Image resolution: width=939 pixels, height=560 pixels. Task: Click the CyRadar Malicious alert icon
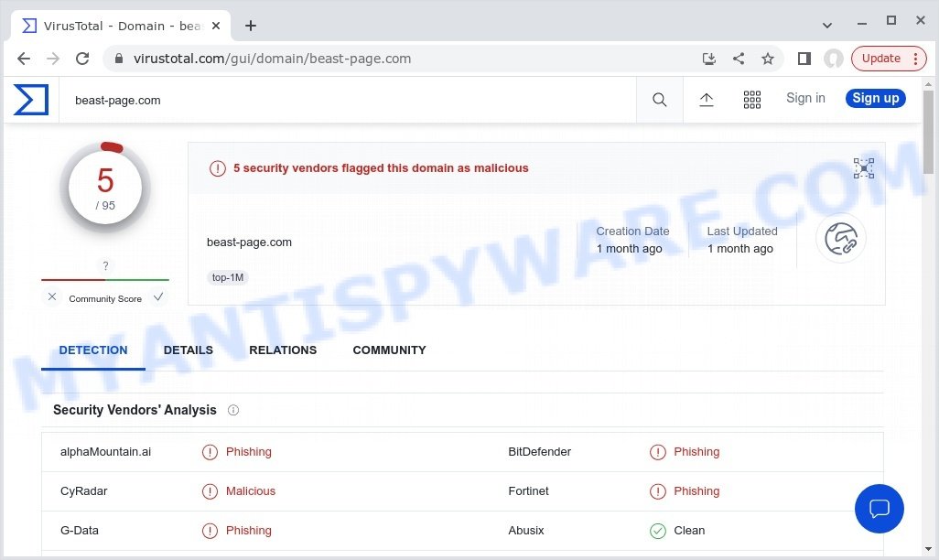click(210, 491)
